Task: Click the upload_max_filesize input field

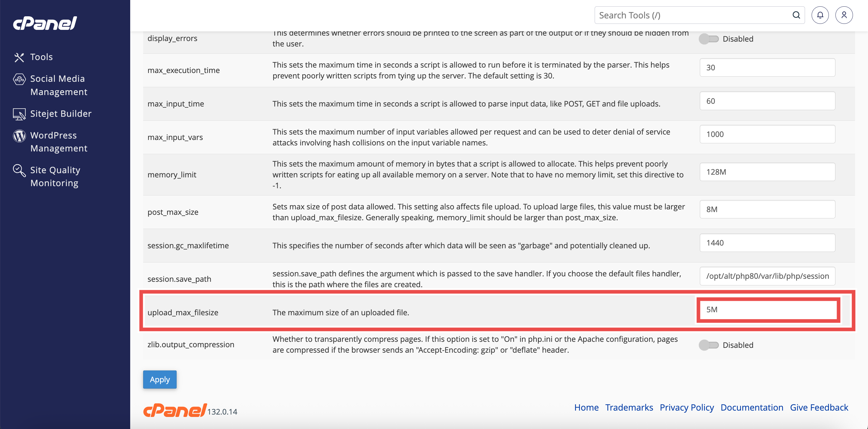Action: 768,310
